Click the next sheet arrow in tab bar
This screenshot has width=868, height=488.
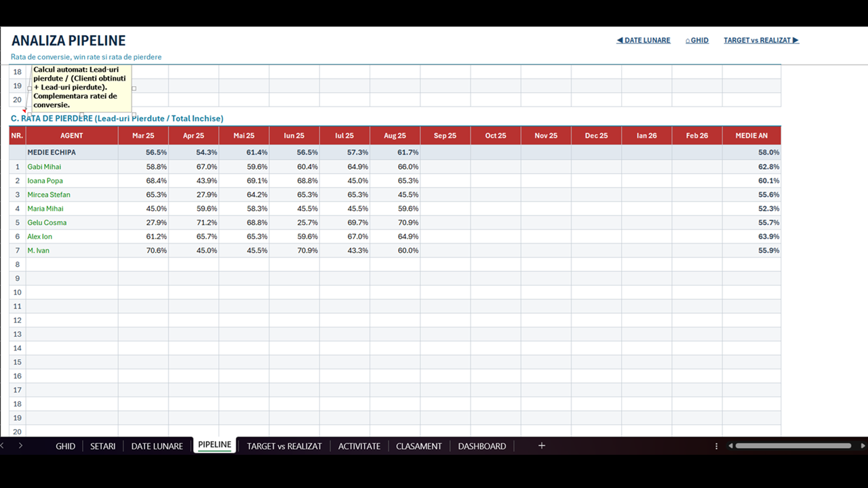coord(20,445)
